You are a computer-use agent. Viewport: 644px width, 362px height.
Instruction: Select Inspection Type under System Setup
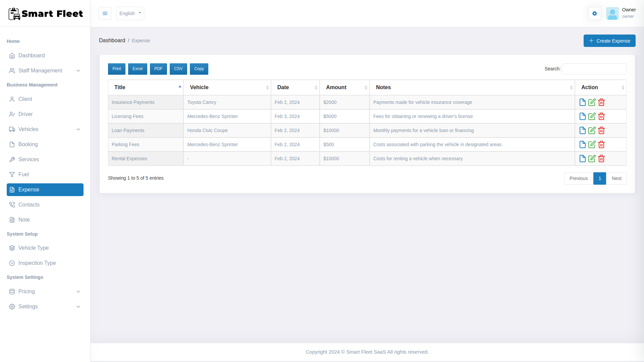(x=37, y=263)
